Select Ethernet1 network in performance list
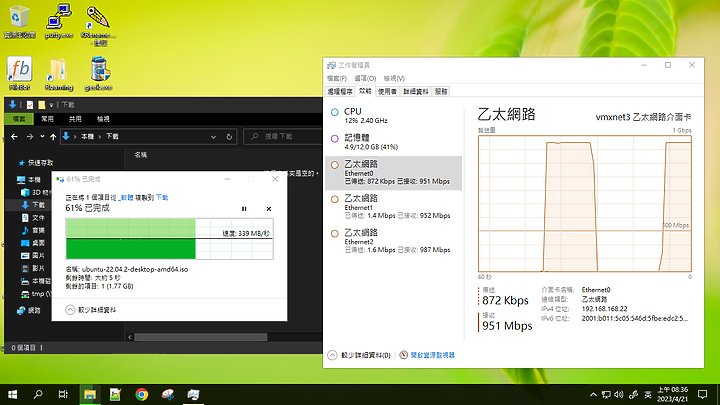The image size is (720, 405). click(x=394, y=207)
